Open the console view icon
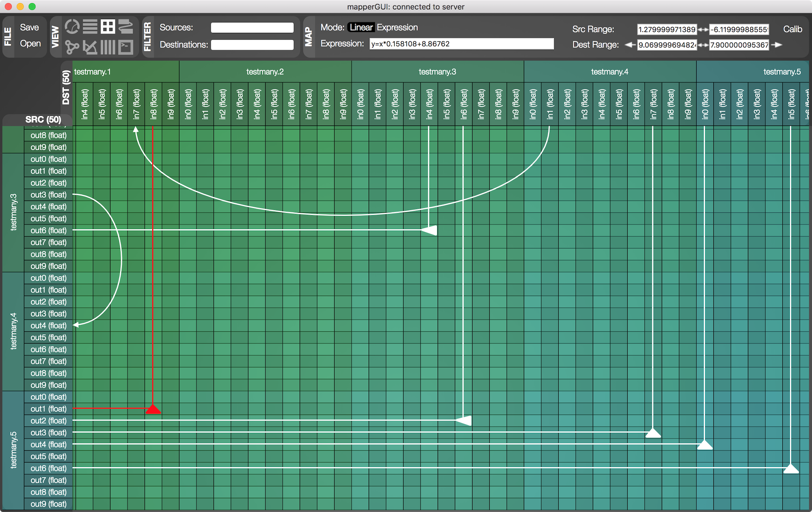Viewport: 812px width, 512px height. 126,47
